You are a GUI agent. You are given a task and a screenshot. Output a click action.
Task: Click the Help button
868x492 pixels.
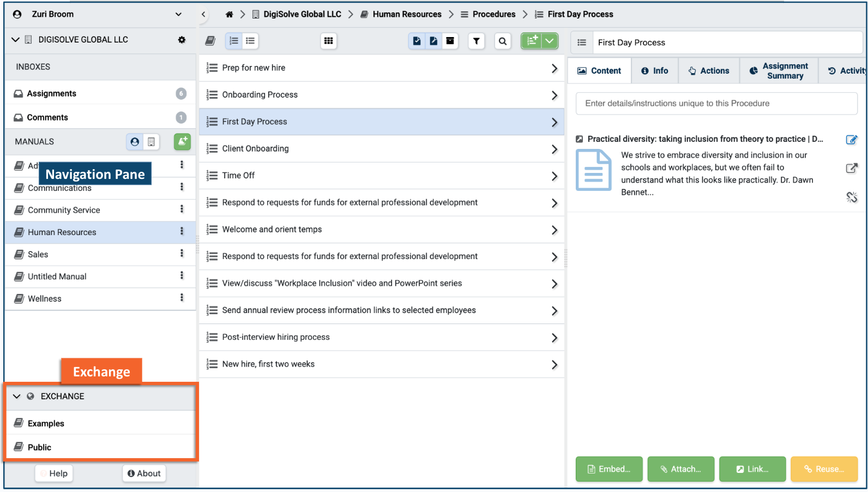(x=54, y=473)
